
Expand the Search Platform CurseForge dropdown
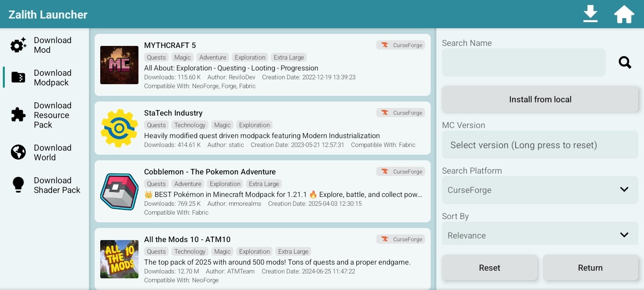tap(540, 190)
